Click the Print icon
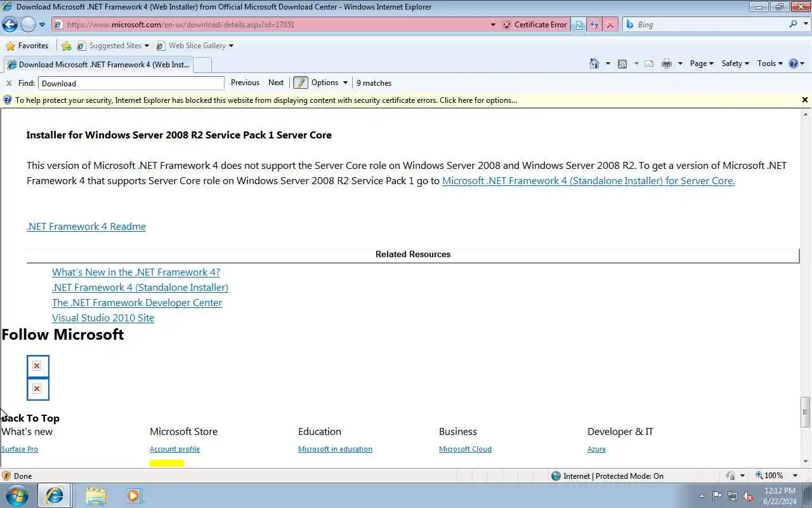812x508 pixels. click(x=666, y=63)
